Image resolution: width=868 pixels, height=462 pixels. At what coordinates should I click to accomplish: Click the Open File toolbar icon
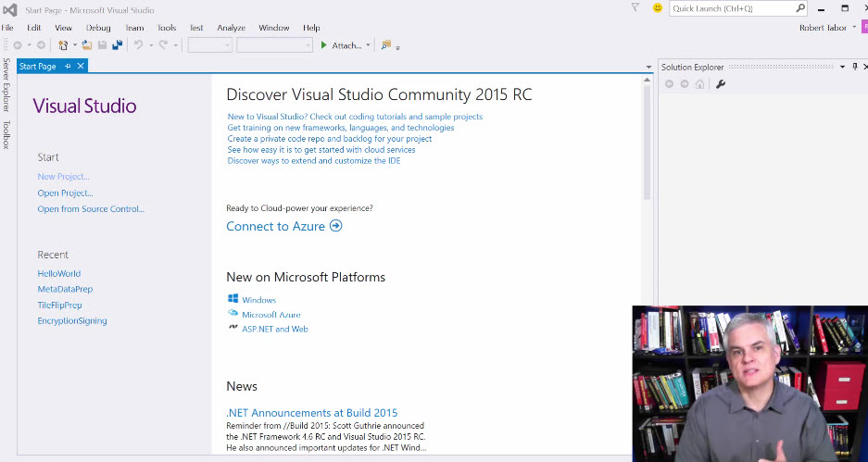point(87,45)
